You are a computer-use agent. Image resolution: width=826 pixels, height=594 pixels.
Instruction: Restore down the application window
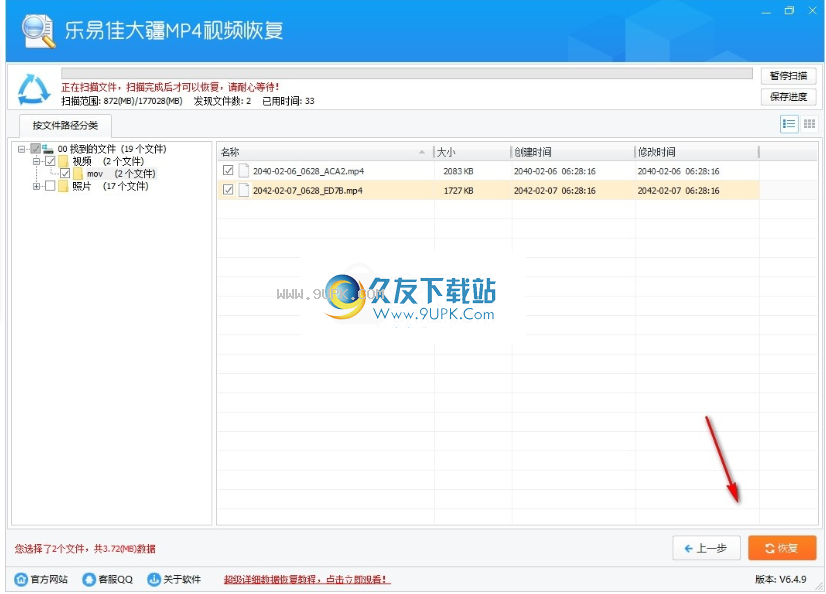(x=789, y=11)
